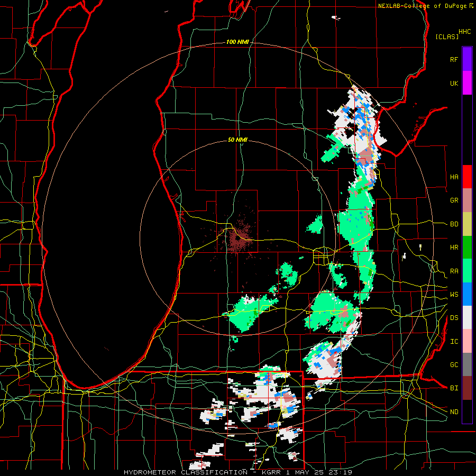Click the BD legend label
The height and width of the screenshot is (476, 476).
pyautogui.click(x=454, y=224)
